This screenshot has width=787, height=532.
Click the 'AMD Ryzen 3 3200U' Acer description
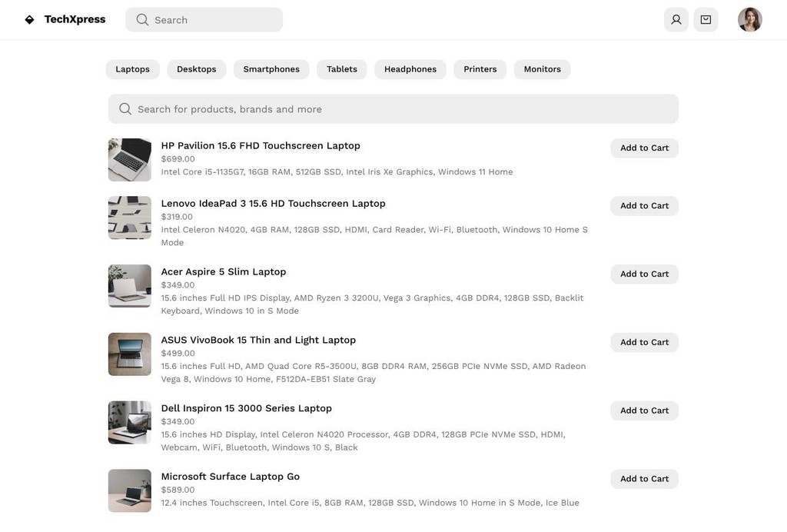372,304
